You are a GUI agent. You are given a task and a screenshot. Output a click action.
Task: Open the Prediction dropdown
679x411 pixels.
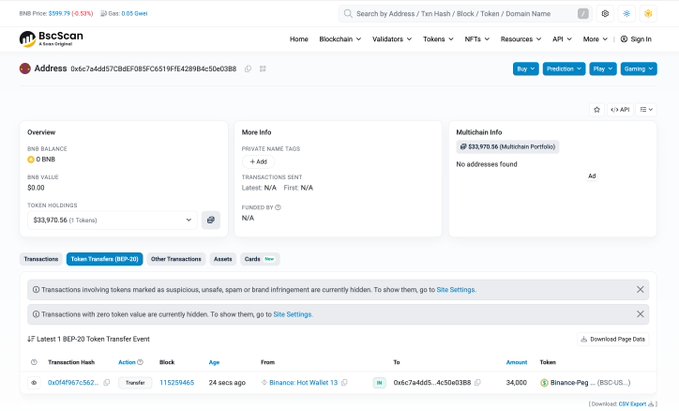coord(564,69)
